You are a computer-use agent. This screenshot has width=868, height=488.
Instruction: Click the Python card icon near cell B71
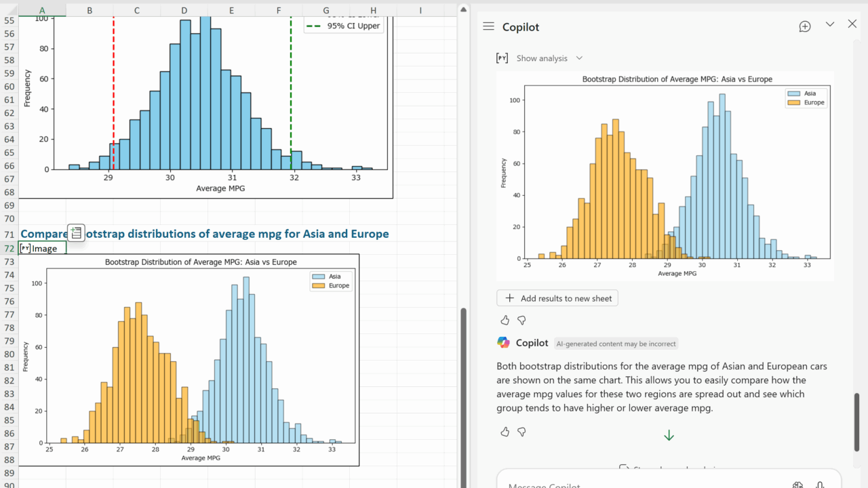76,232
